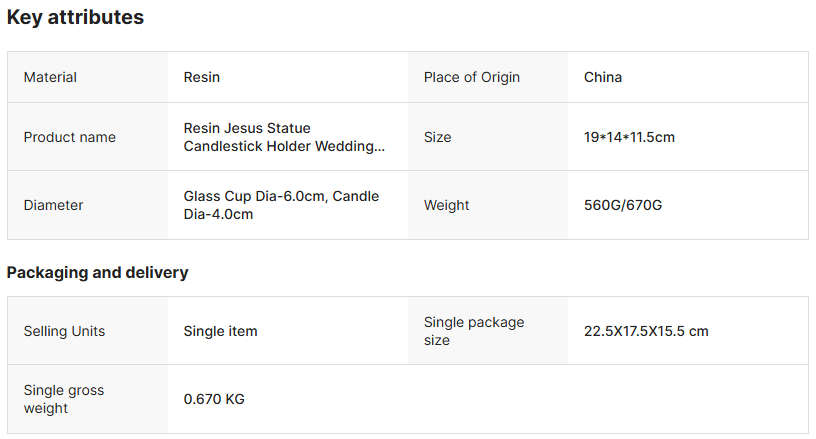Click the truncated Resin Jesus Statue product name
This screenshot has height=439, width=816.
click(x=283, y=137)
